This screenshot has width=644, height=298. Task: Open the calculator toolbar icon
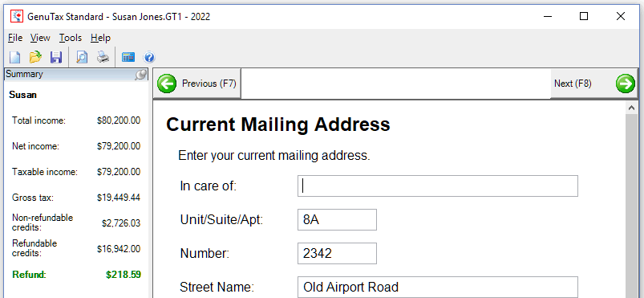(x=128, y=57)
